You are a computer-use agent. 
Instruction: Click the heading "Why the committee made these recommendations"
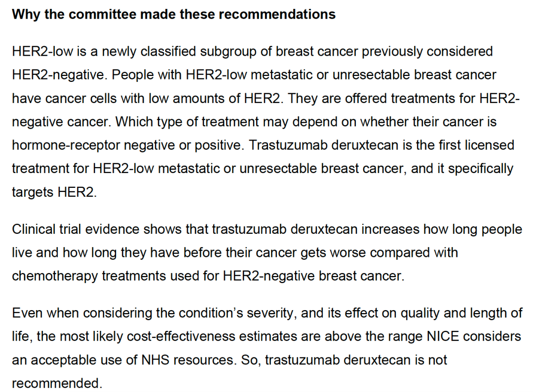pyautogui.click(x=173, y=14)
